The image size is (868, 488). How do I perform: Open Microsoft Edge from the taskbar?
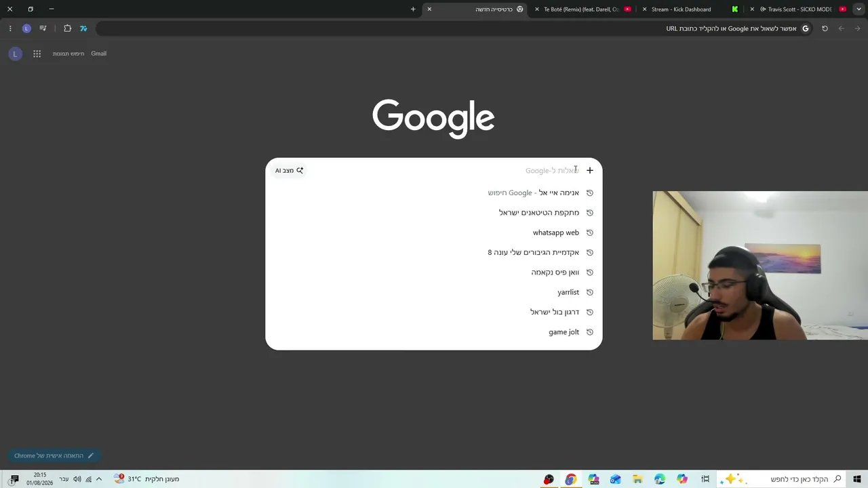click(x=660, y=479)
